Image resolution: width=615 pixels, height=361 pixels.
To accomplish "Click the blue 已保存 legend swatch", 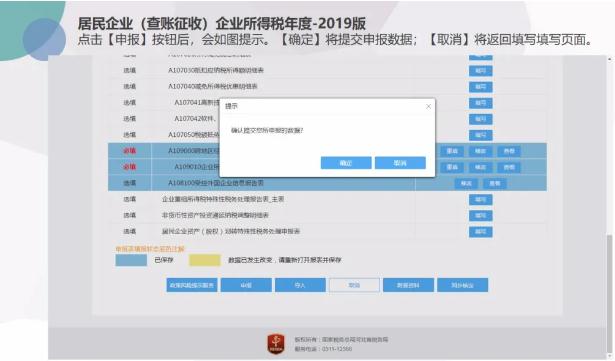I will [131, 260].
